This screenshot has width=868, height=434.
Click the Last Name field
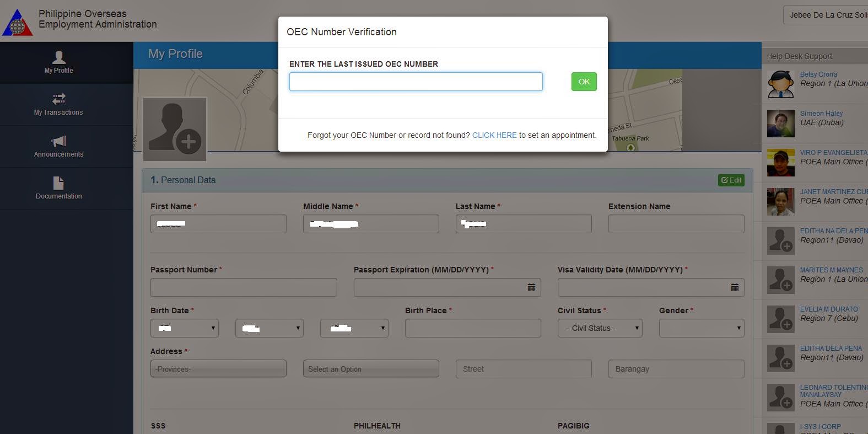pos(524,224)
